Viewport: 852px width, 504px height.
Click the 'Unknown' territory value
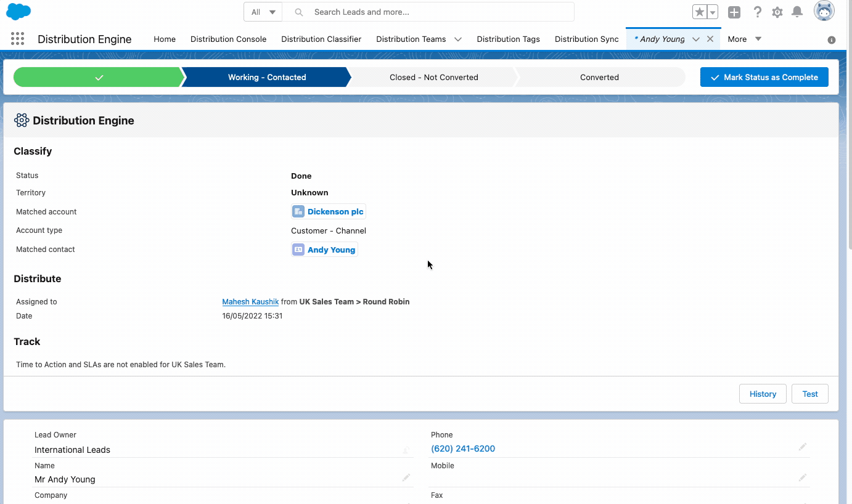pos(309,192)
